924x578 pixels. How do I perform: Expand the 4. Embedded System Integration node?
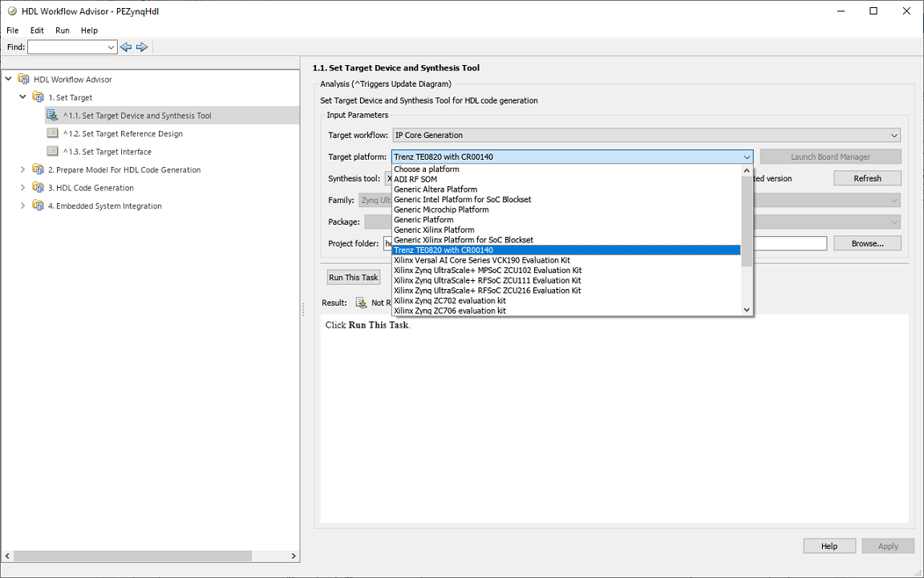tap(23, 206)
